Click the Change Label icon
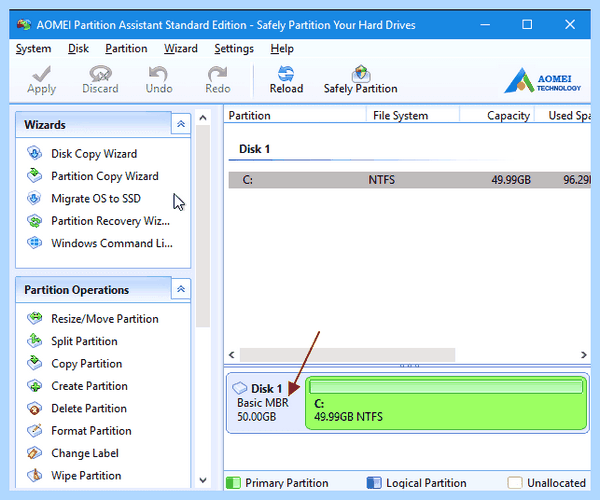This screenshot has width=600, height=500. pos(34,453)
